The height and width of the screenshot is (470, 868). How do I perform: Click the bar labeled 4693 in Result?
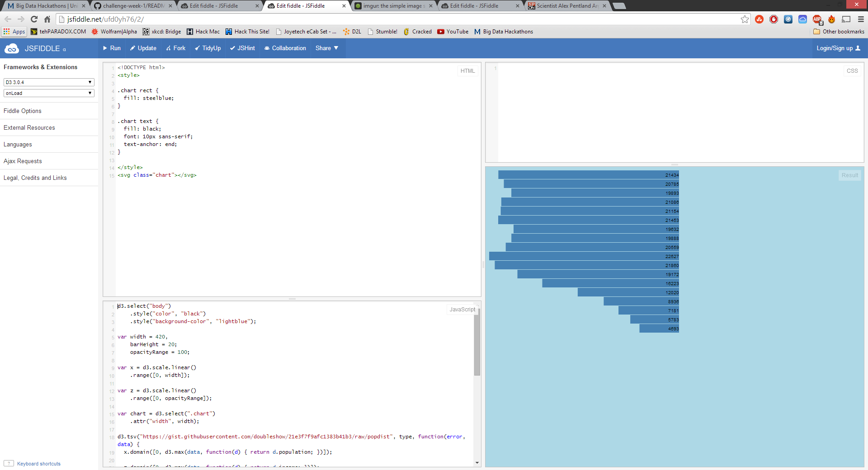click(x=659, y=329)
